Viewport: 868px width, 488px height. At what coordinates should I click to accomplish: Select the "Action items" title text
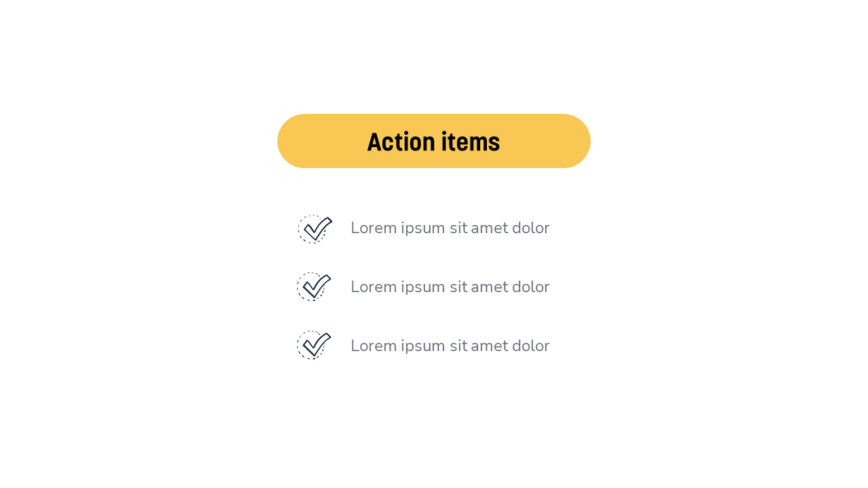tap(433, 142)
